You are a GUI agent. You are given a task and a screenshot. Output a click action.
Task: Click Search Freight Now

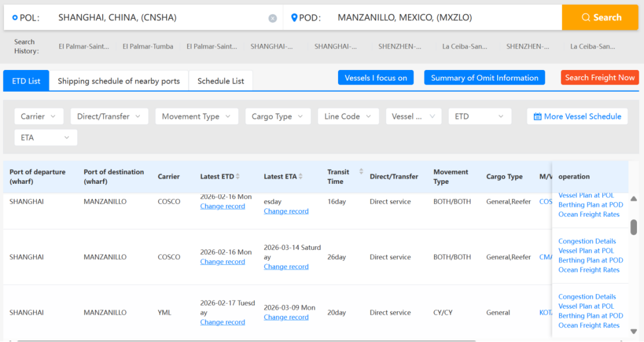pyautogui.click(x=600, y=77)
